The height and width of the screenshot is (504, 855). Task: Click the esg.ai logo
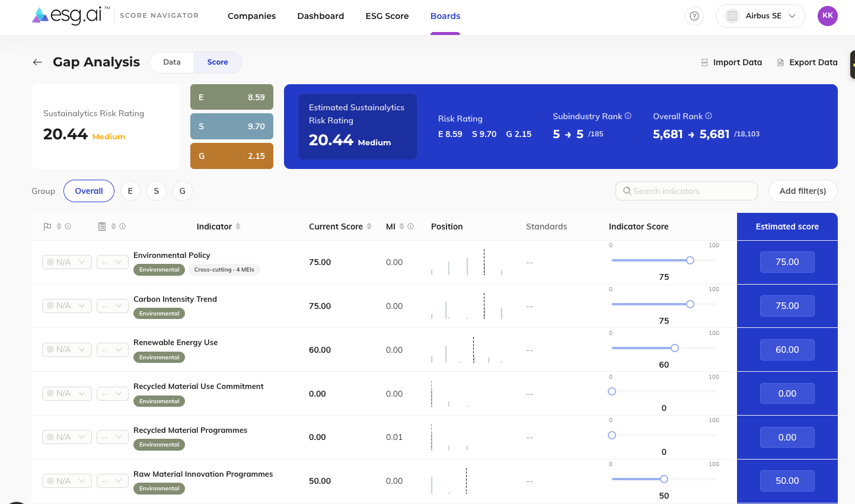click(71, 15)
